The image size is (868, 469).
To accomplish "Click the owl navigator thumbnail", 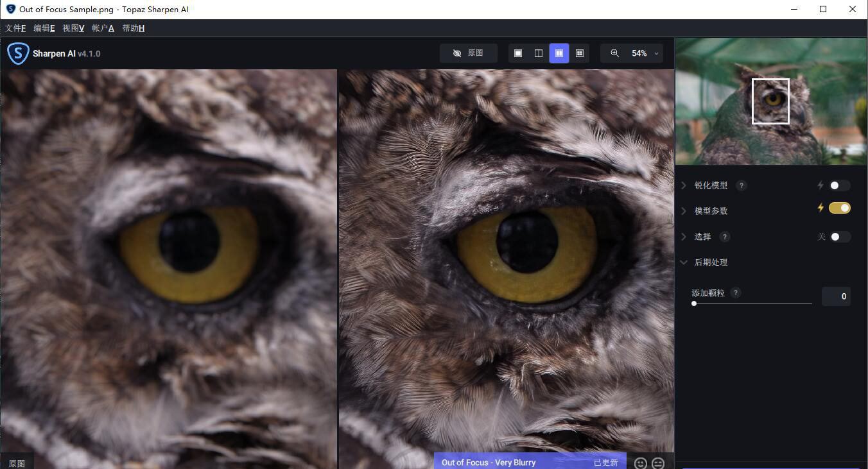I will tap(771, 101).
